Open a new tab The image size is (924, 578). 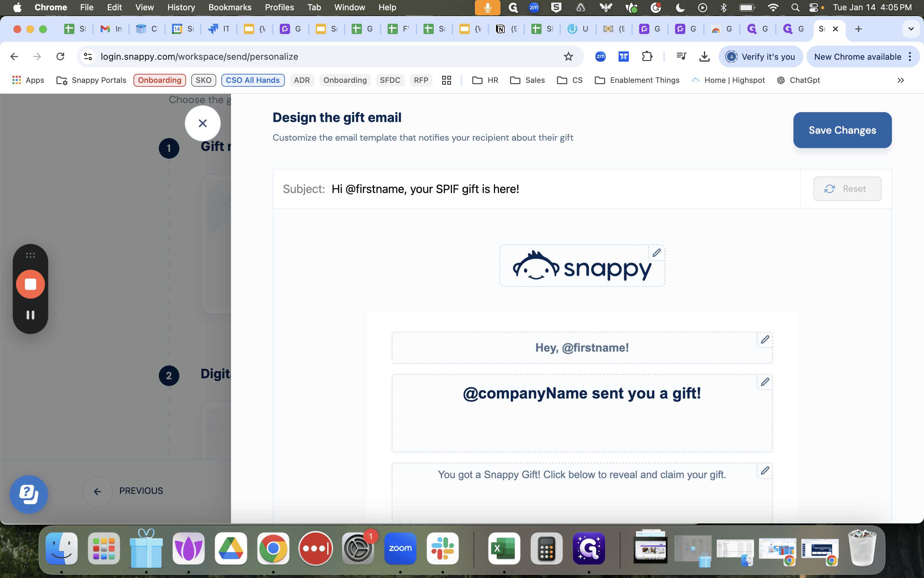pyautogui.click(x=858, y=29)
